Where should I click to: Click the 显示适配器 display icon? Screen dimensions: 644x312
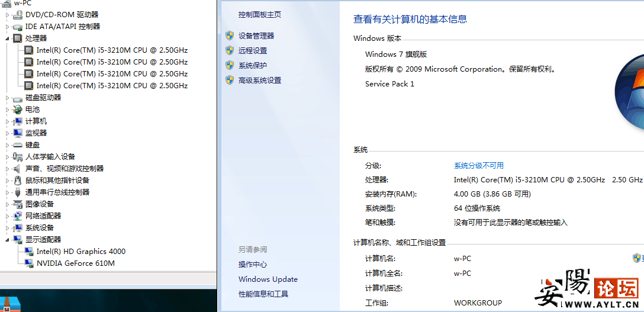[x=18, y=239]
